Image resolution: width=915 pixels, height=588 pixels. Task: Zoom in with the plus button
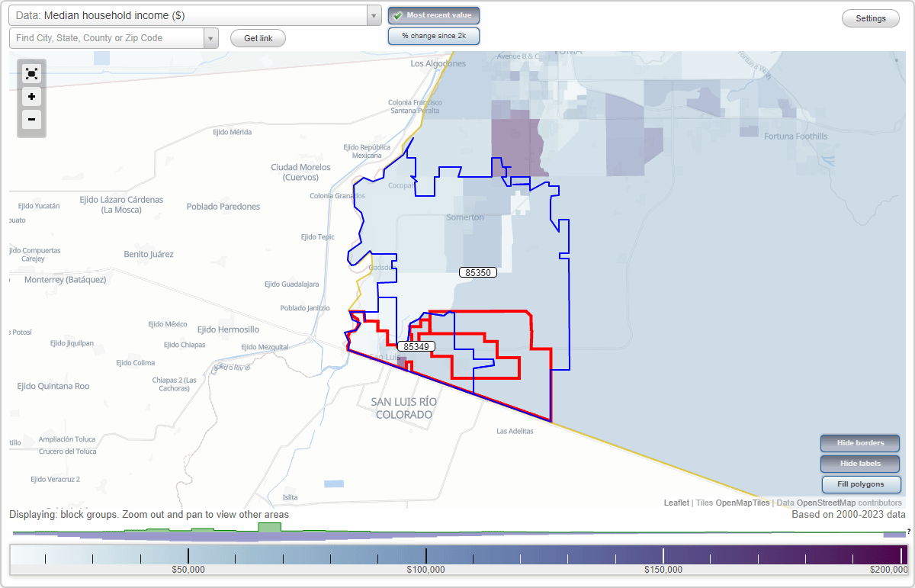tap(31, 97)
